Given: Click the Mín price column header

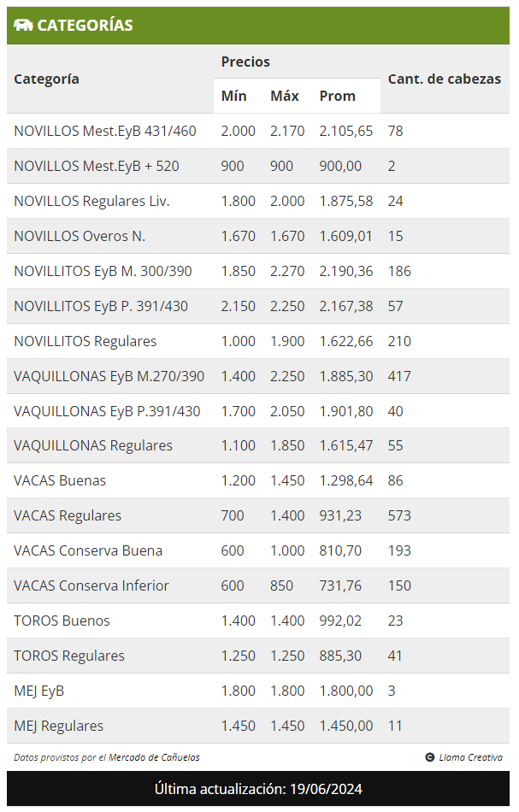Looking at the screenshot, I should pos(233,96).
